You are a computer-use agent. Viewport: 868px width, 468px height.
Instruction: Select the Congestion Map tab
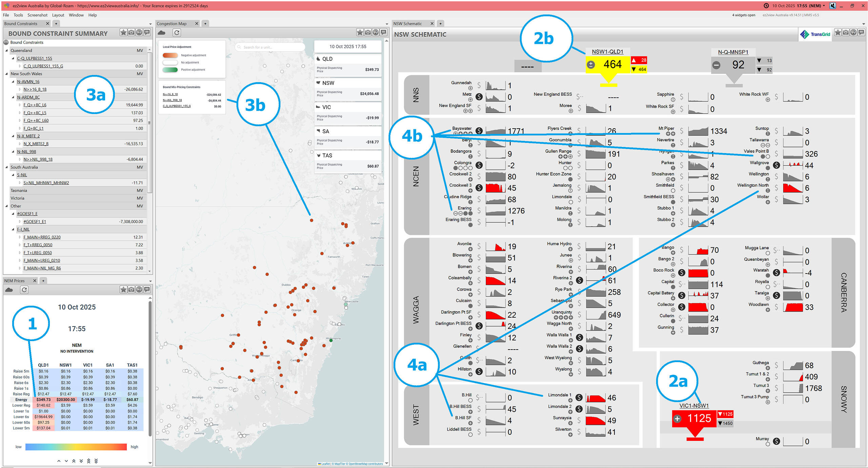pyautogui.click(x=172, y=23)
